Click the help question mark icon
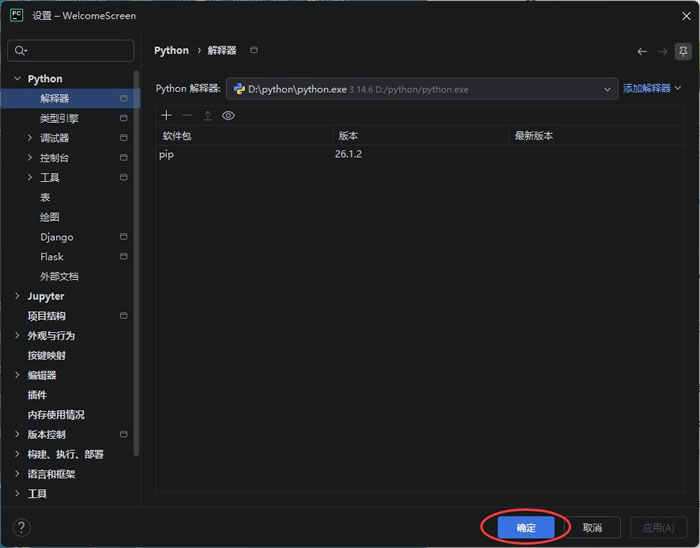The width and height of the screenshot is (700, 548). coord(21,527)
